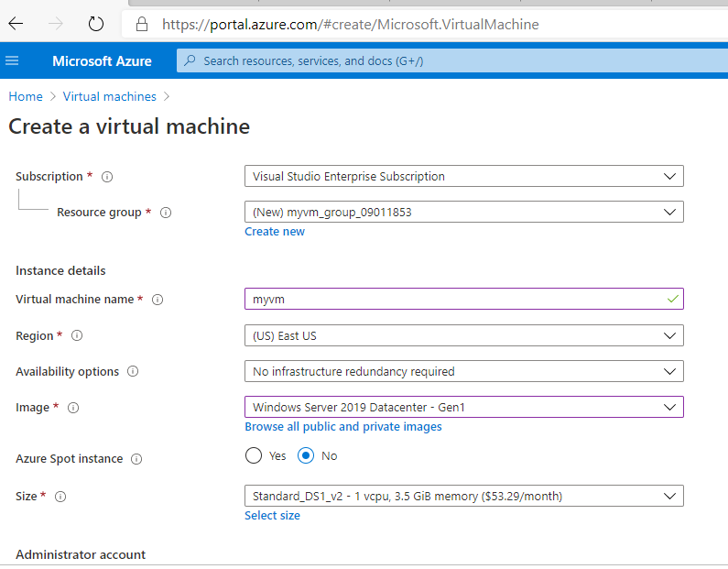
Task: Select No for Azure Spot instance
Action: [306, 455]
